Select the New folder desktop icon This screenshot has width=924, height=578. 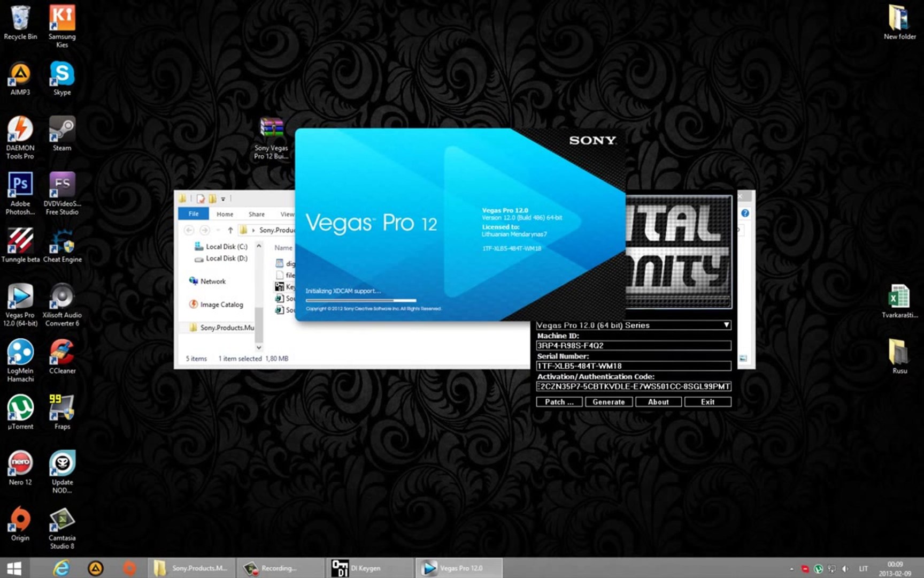point(899,22)
